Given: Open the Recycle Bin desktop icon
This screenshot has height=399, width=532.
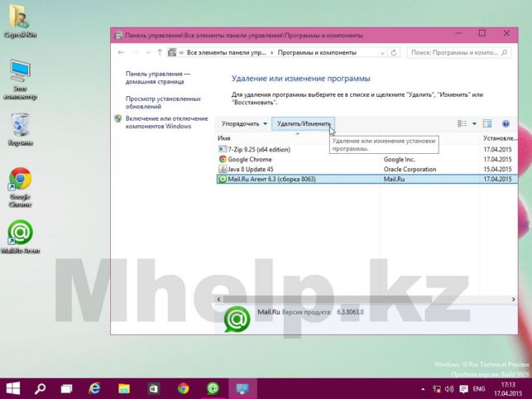Looking at the screenshot, I should [21, 130].
